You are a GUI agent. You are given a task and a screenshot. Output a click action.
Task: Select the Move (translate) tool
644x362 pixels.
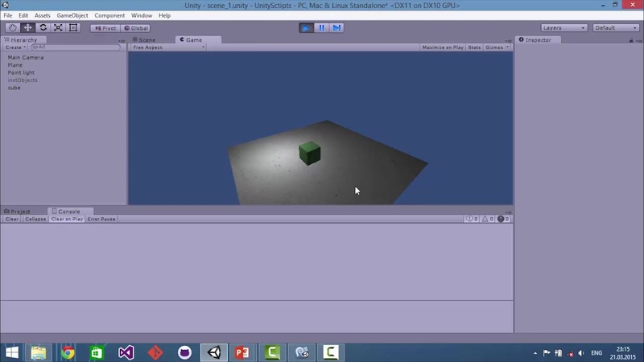(x=27, y=28)
